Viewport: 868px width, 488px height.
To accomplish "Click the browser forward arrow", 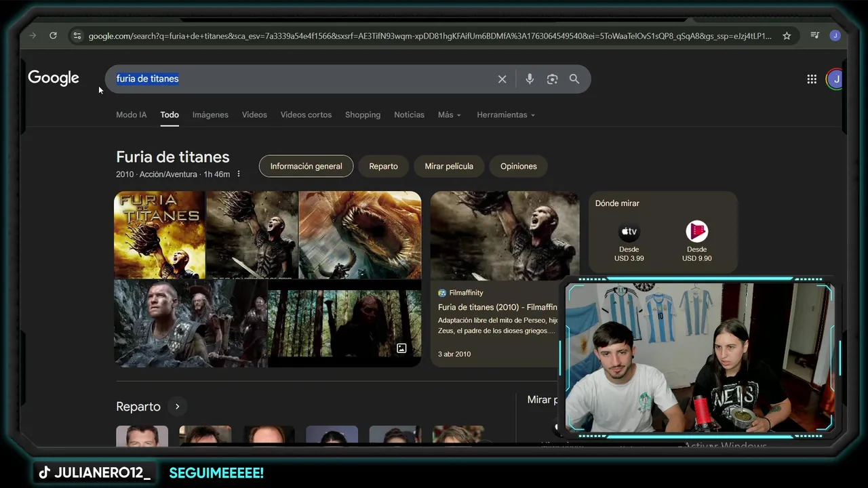I will 33,36.
